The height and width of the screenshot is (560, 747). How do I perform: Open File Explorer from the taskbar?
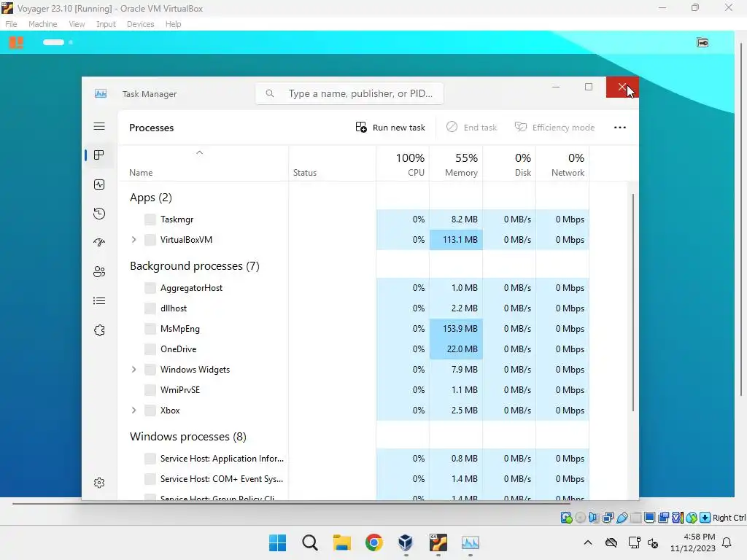(x=341, y=542)
